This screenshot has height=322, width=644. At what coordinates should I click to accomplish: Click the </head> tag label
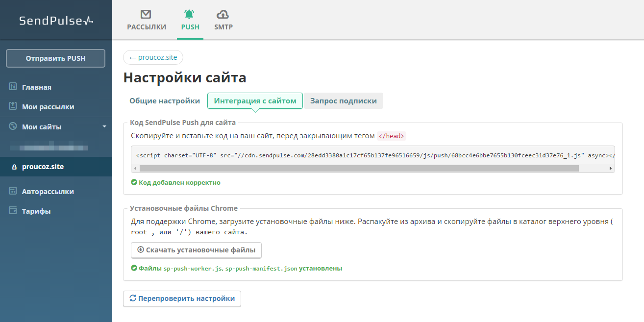pos(392,136)
